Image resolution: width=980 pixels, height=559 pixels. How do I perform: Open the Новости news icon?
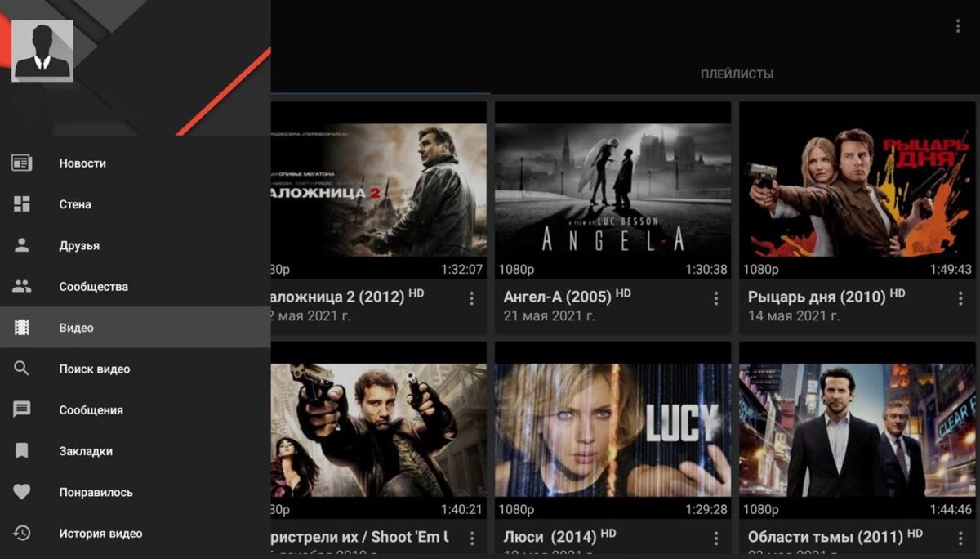(x=22, y=163)
